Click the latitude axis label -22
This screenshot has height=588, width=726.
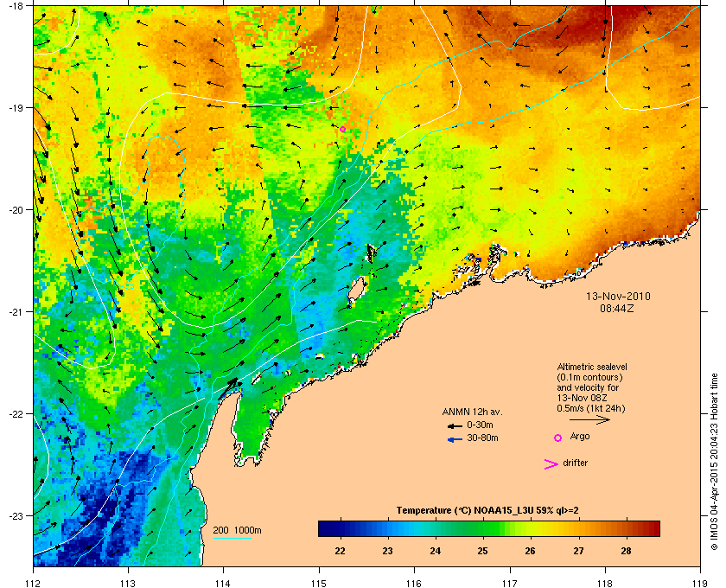tap(17, 413)
